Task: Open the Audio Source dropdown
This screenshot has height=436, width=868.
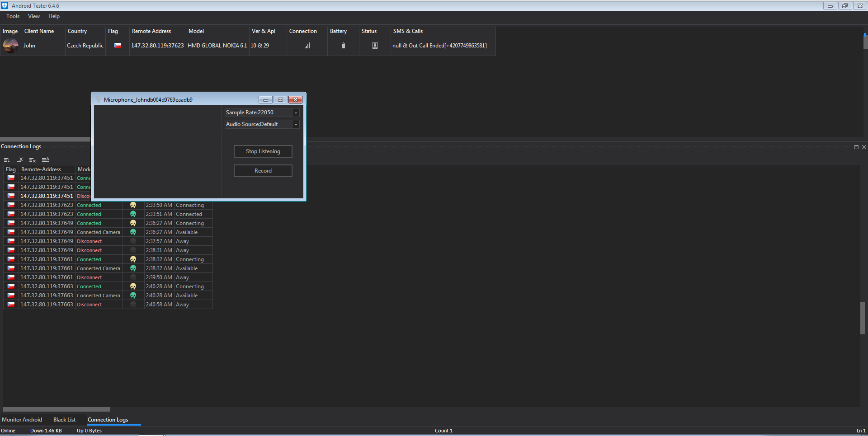Action: (296, 124)
